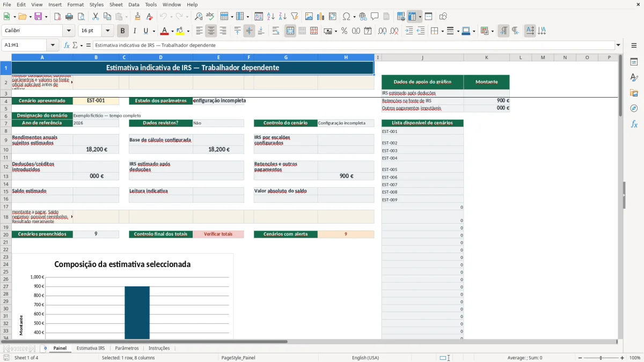
Task: Split the window
Action: point(429,17)
